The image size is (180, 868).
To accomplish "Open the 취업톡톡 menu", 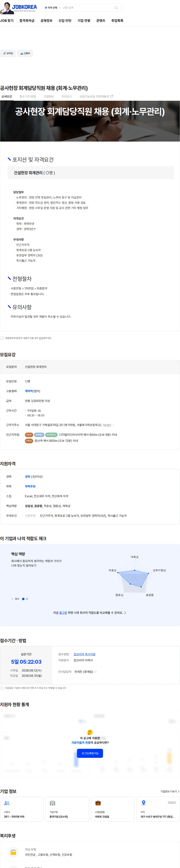I will pyautogui.click(x=117, y=20).
